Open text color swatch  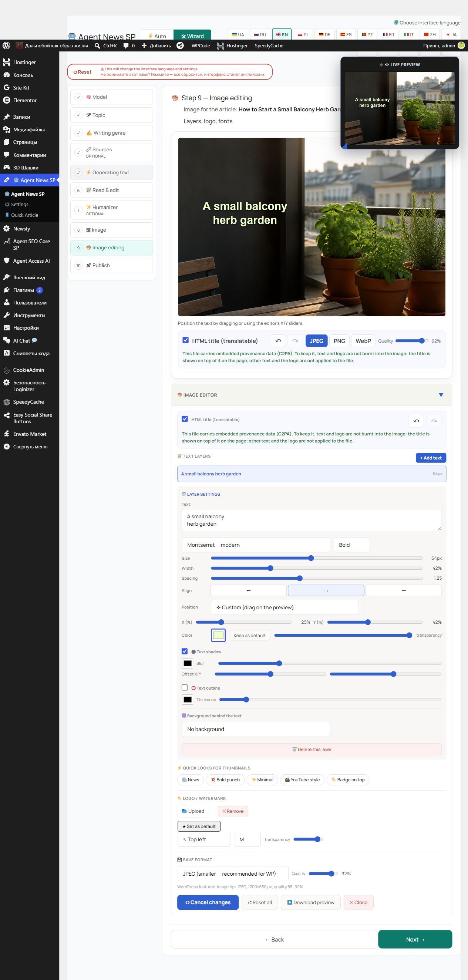point(218,635)
